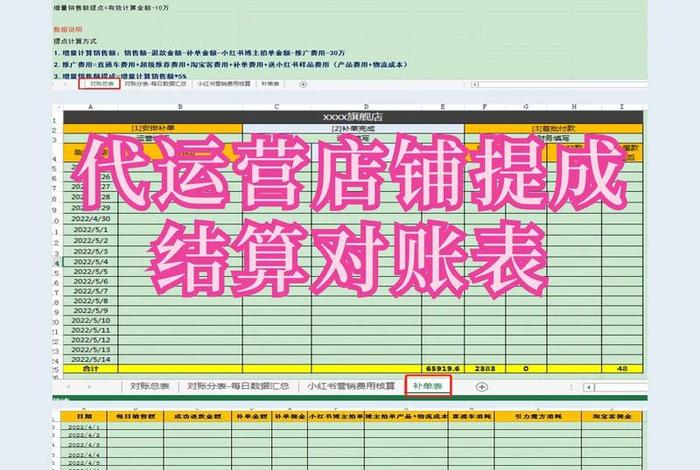Viewport: 700px width, 470px height.
Task: Select the 2022/5/12 date cell
Action: click(x=91, y=340)
